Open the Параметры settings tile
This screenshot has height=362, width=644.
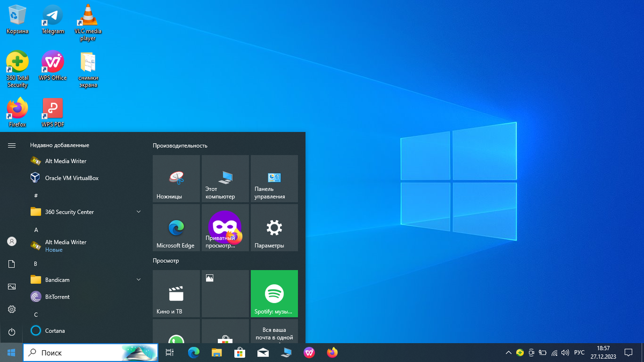(x=274, y=227)
